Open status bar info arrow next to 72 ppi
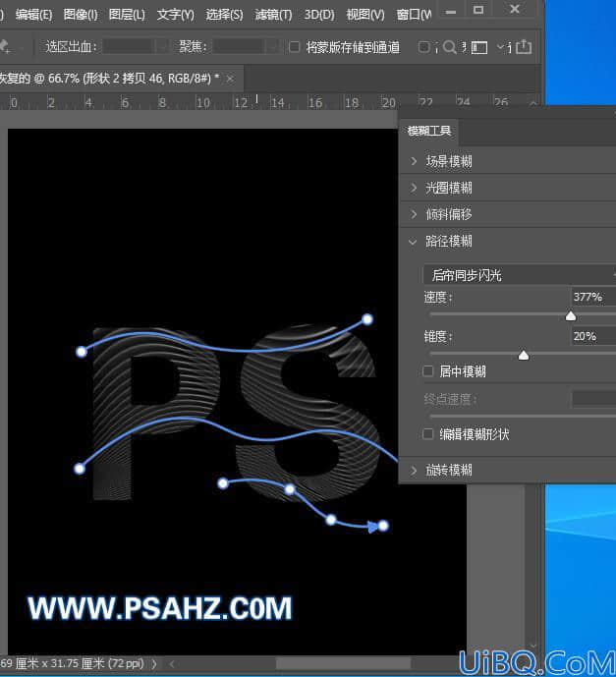Viewport: 616px width, 677px height. [x=154, y=663]
